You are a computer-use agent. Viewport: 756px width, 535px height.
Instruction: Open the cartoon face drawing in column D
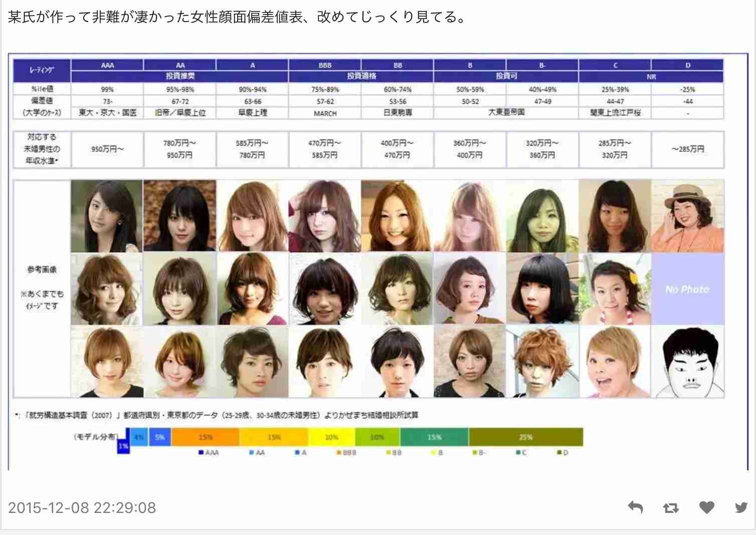[x=687, y=362]
